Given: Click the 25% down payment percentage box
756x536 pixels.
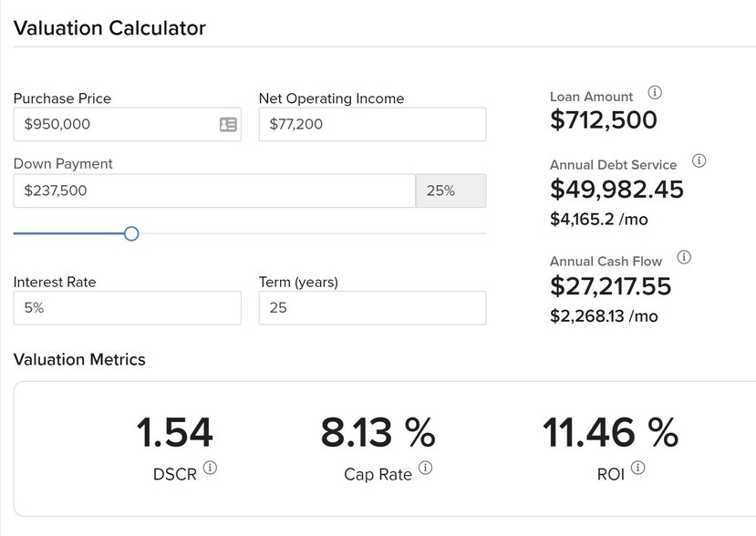Looking at the screenshot, I should [450, 191].
